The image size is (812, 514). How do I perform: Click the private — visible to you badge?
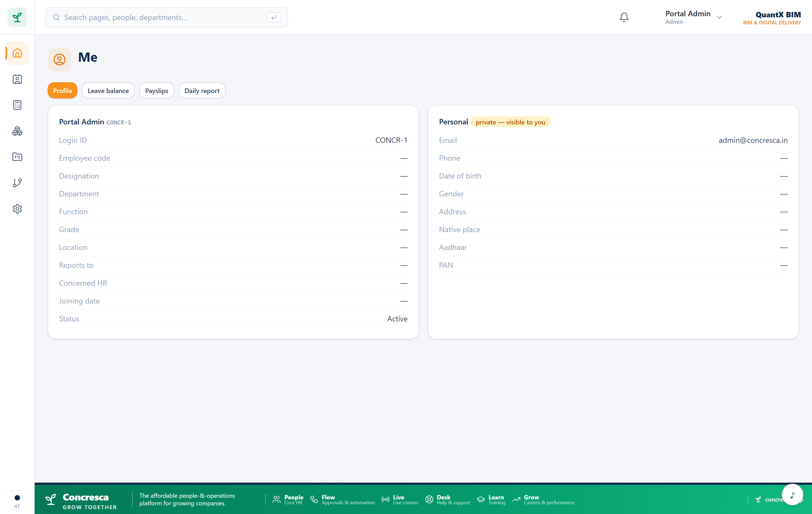tap(510, 122)
